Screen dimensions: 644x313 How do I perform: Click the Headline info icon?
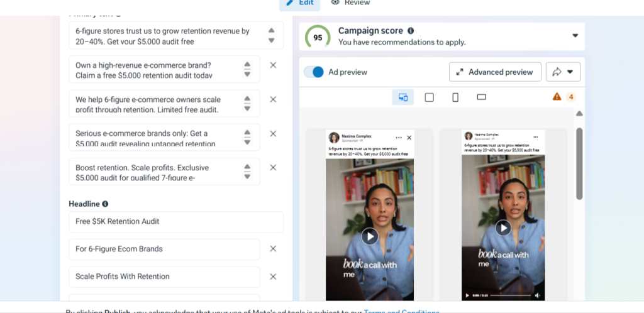click(105, 204)
